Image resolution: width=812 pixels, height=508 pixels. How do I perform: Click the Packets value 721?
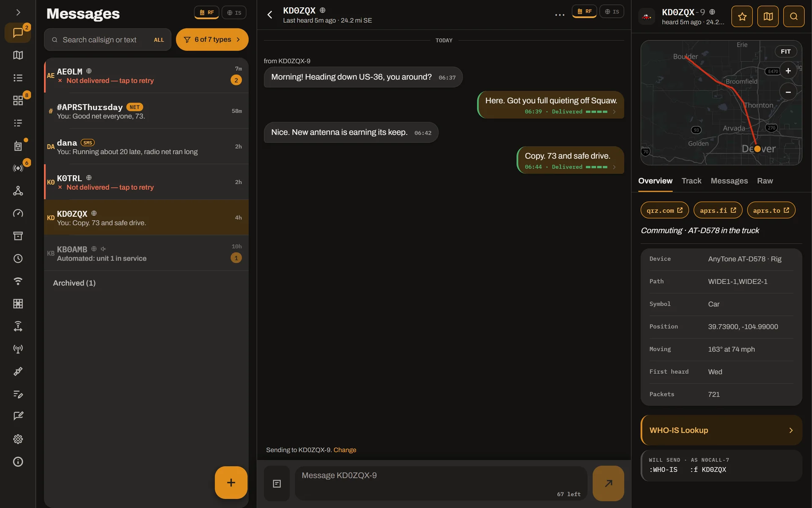[x=714, y=395]
